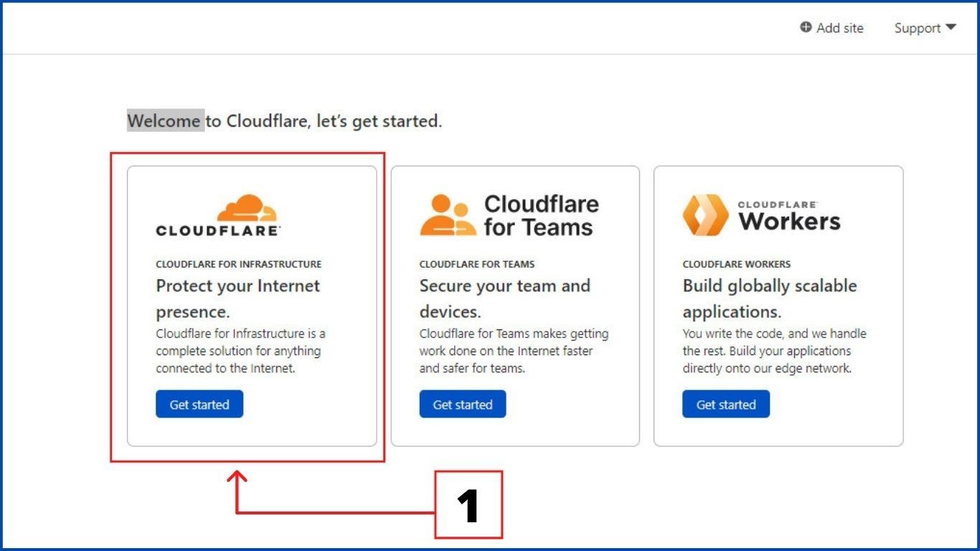The width and height of the screenshot is (980, 551).
Task: Click the 'Build globally scalable applications' heading
Action: [x=769, y=298]
